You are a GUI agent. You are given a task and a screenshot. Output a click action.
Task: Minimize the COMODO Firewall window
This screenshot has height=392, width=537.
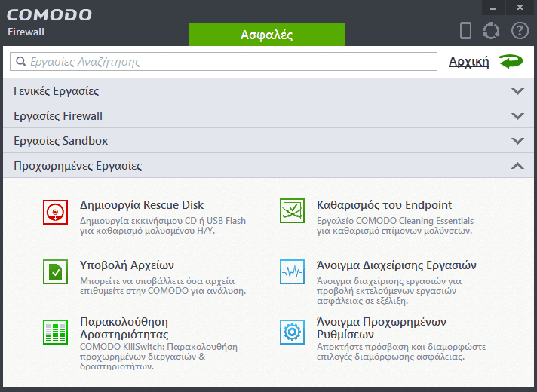click(x=493, y=8)
